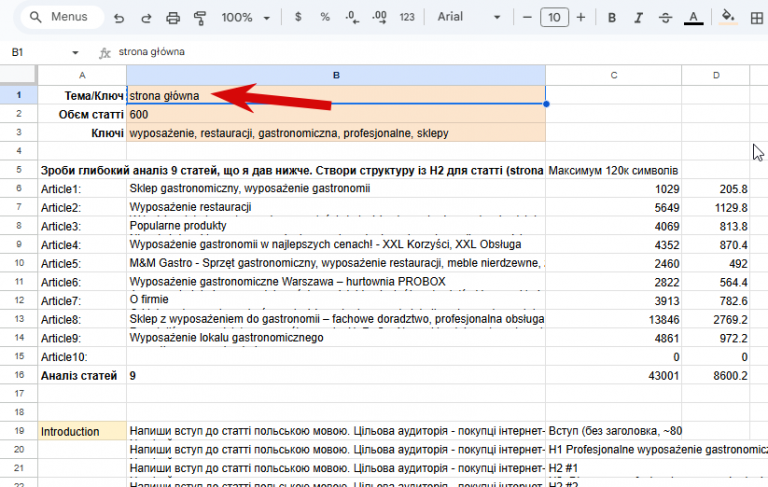The height and width of the screenshot is (487, 768).
Task: Click cell 'O firmie'
Action: click(x=336, y=300)
